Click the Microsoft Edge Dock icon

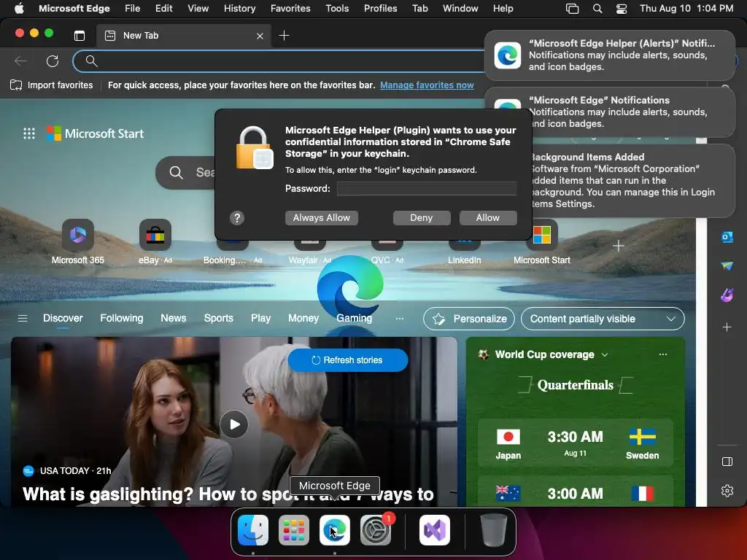click(334, 530)
